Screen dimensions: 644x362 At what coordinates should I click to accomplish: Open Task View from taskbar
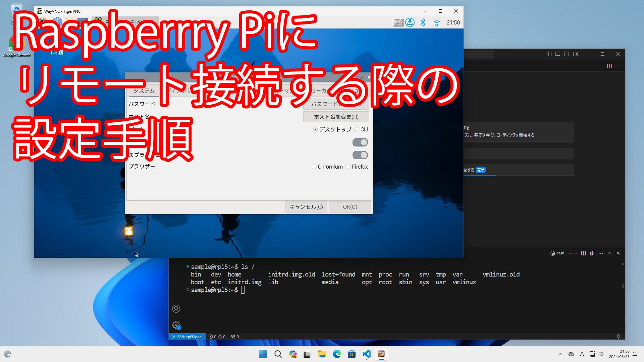click(307, 354)
